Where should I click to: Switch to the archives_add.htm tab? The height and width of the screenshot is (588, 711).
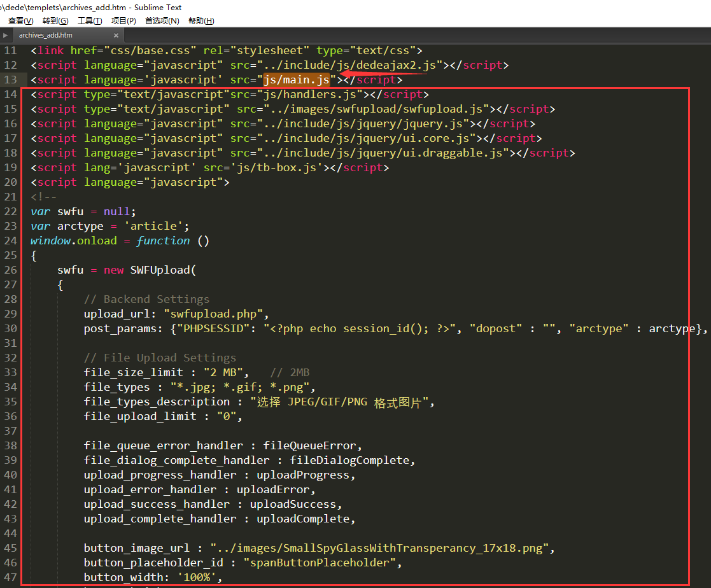click(x=46, y=36)
